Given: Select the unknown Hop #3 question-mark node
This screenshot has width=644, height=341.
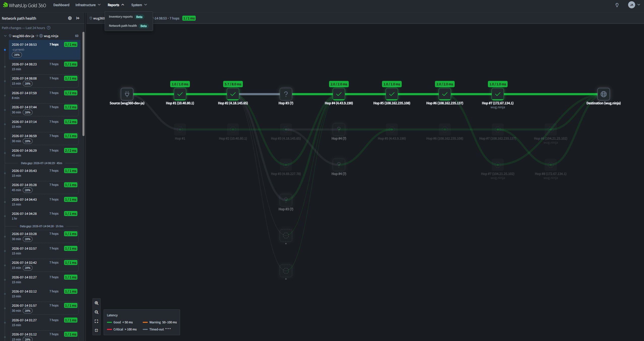Looking at the screenshot, I should pyautogui.click(x=286, y=94).
